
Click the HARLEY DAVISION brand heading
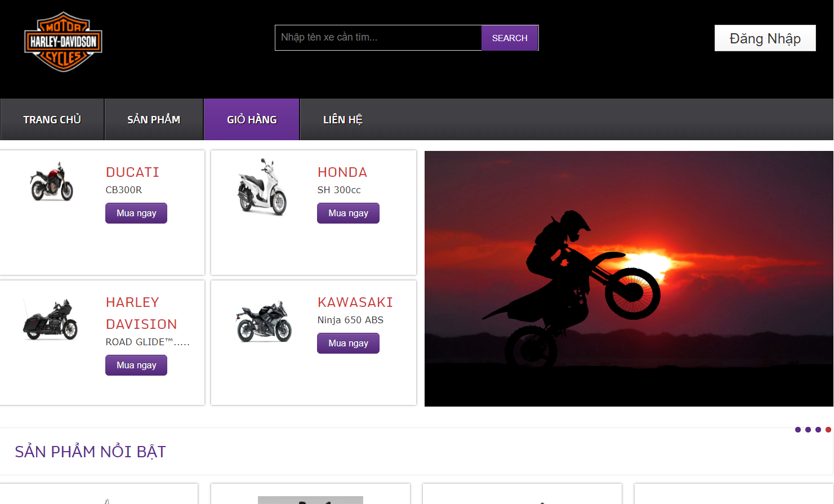[x=141, y=313]
